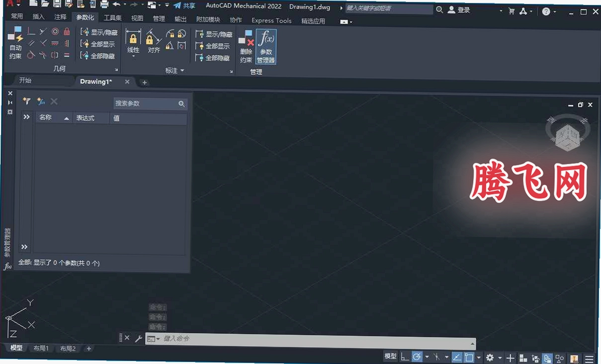This screenshot has width=601, height=364.
Task: Expand the bottom chevron (>>) in parameter panel
Action: point(24,247)
